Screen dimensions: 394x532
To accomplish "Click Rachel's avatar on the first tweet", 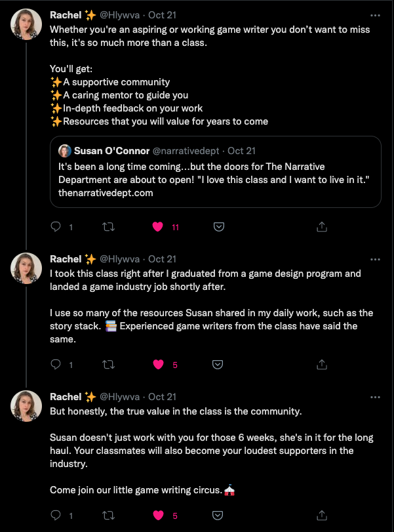I will (x=26, y=25).
